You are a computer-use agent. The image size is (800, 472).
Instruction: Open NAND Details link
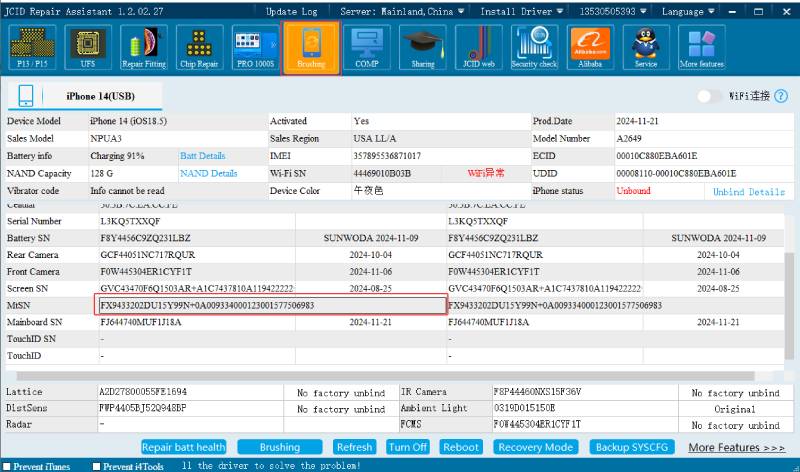pos(209,173)
